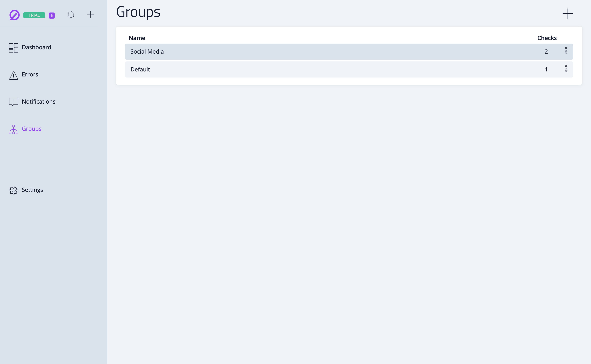Click the Groups hierarchy icon
Screen dimensions: 591x364
point(13,129)
